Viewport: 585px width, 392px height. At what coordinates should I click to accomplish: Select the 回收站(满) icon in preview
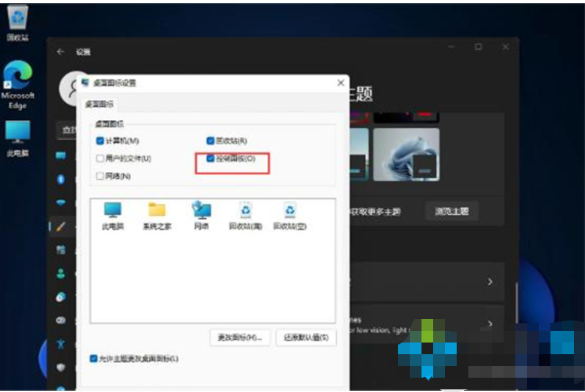click(x=245, y=212)
